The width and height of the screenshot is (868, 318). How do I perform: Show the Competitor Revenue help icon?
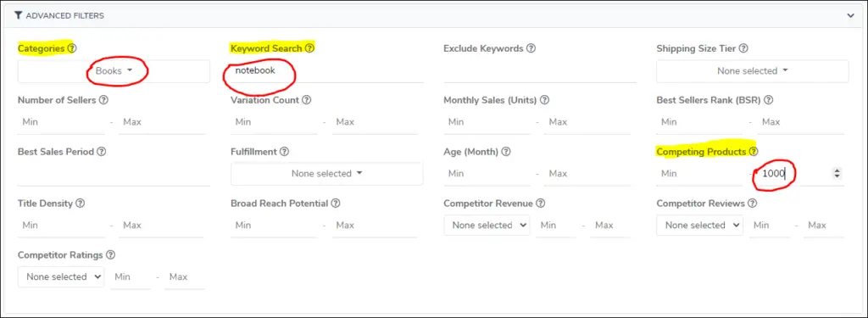(x=540, y=204)
